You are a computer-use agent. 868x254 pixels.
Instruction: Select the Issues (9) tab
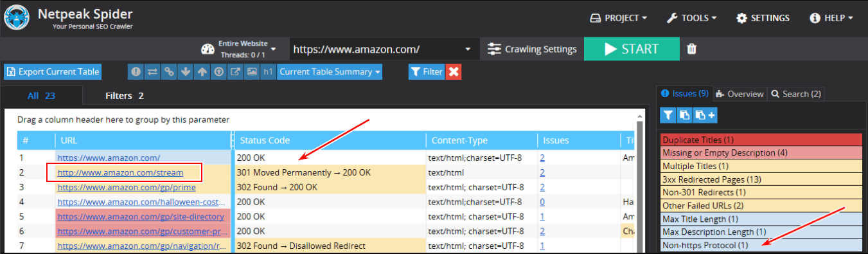coord(684,94)
